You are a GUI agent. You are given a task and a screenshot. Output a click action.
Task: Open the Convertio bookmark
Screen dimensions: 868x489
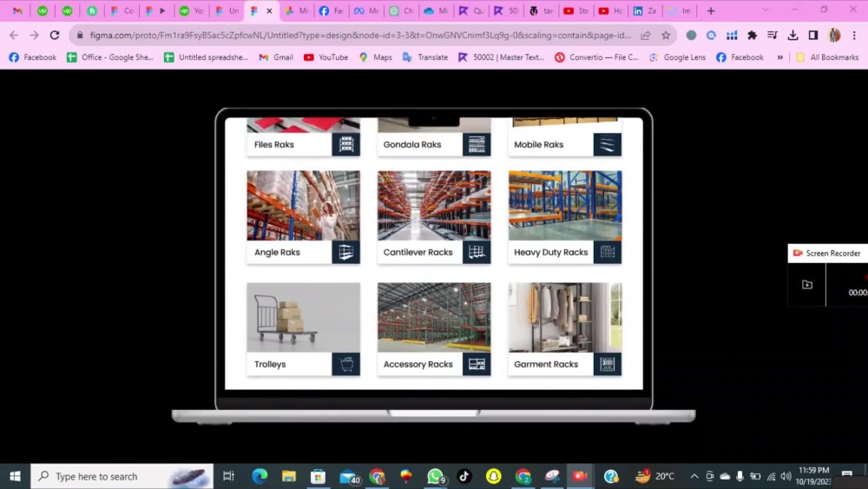point(597,57)
